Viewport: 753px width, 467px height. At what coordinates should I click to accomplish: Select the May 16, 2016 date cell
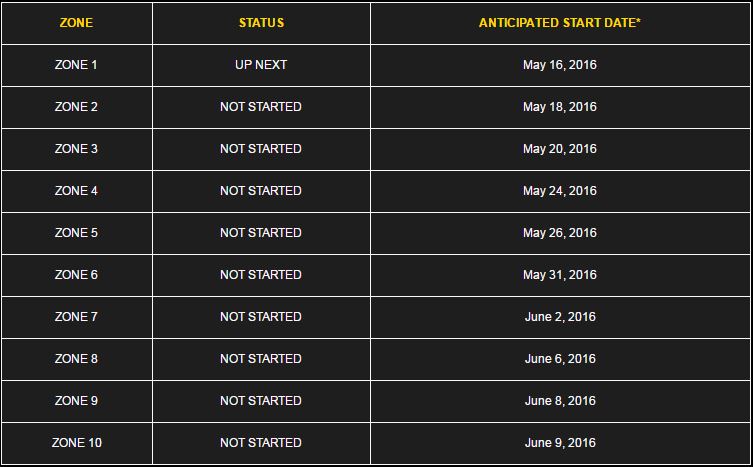click(x=560, y=65)
